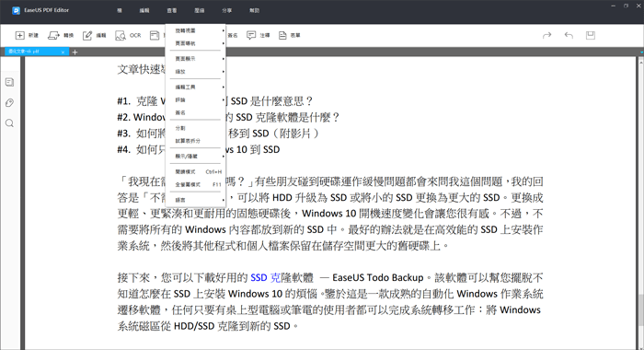
Task: Open the page thumbnails sidebar panel
Action: pos(9,82)
